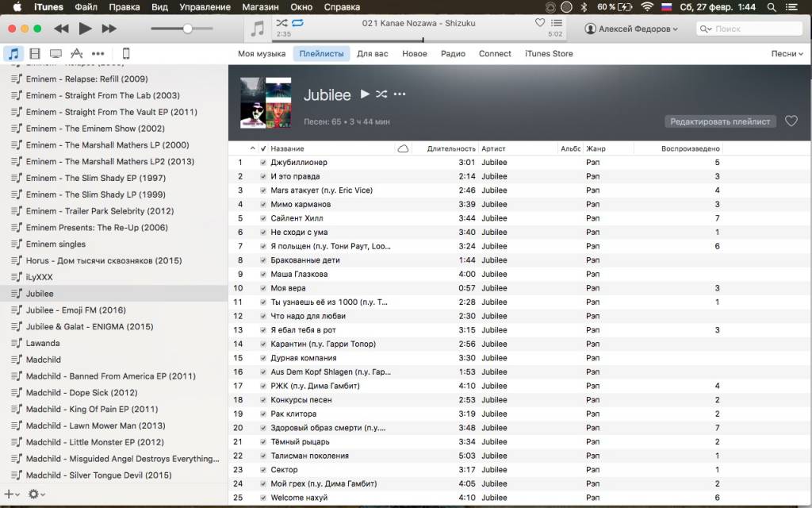Skip to the previous track
This screenshot has width=812, height=508.
[x=61, y=29]
